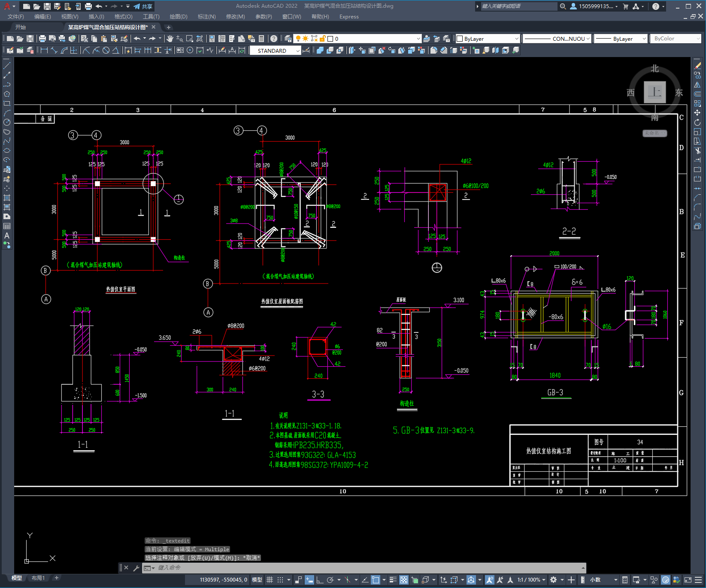Screen dimensions: 706x588
Task: Open the lineweight ByLayer dropdown
Action: pos(621,39)
